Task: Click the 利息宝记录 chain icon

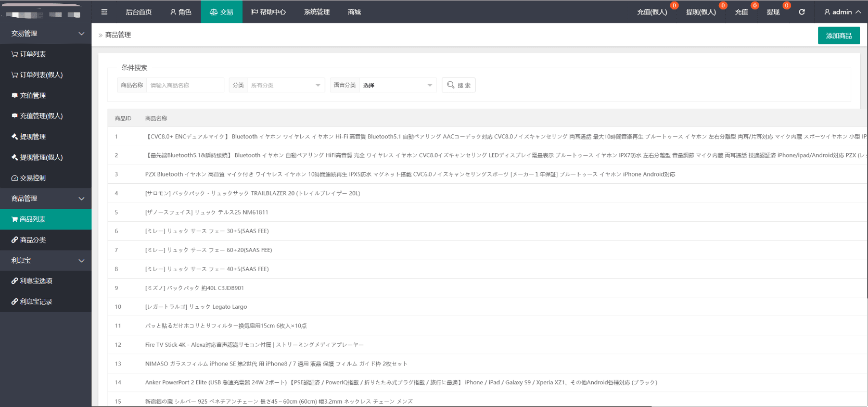Action: click(14, 301)
